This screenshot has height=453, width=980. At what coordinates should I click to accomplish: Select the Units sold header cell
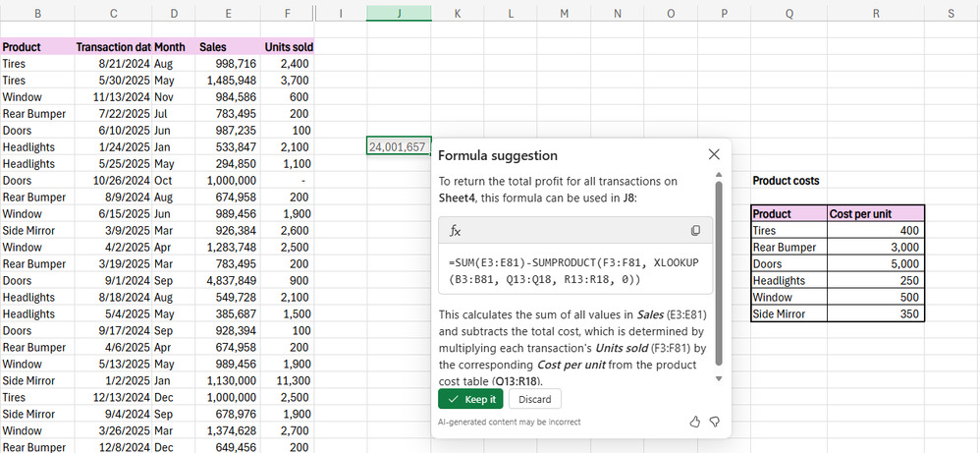pyautogui.click(x=288, y=46)
